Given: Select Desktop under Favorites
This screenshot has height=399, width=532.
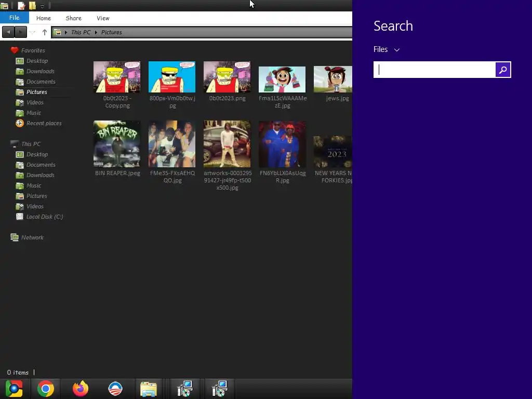Looking at the screenshot, I should pos(37,61).
